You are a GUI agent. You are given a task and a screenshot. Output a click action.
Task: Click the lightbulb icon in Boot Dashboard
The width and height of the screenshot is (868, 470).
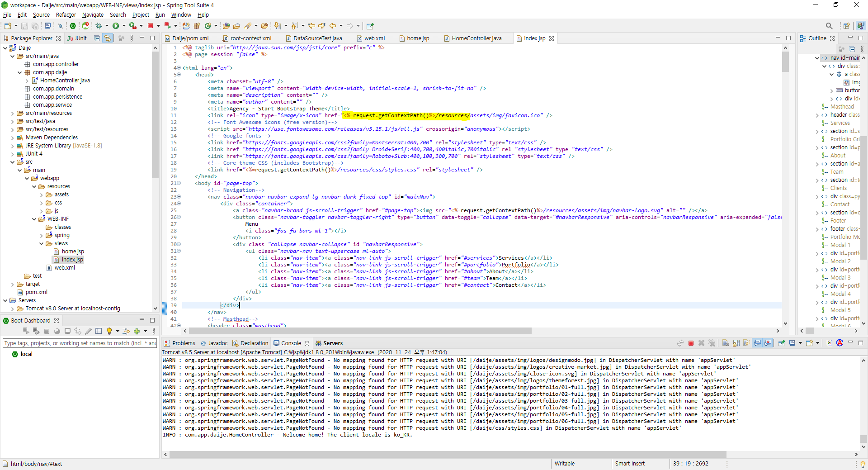tap(109, 331)
